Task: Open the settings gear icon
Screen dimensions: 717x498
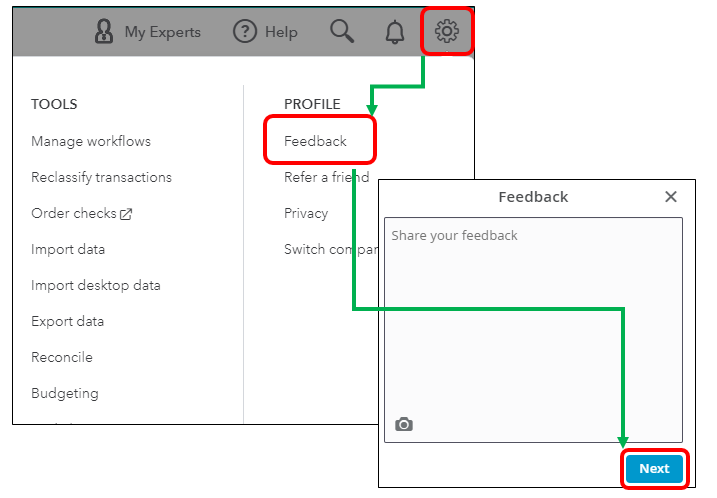Action: tap(446, 32)
